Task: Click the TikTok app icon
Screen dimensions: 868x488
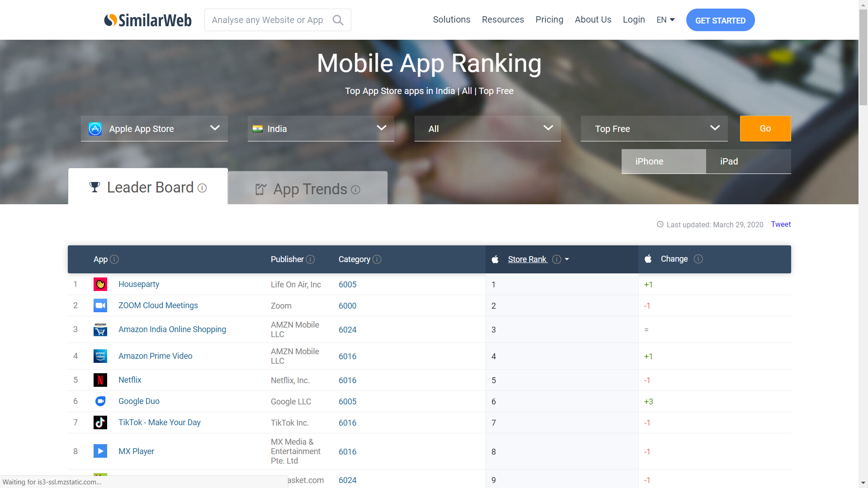Action: coord(100,422)
